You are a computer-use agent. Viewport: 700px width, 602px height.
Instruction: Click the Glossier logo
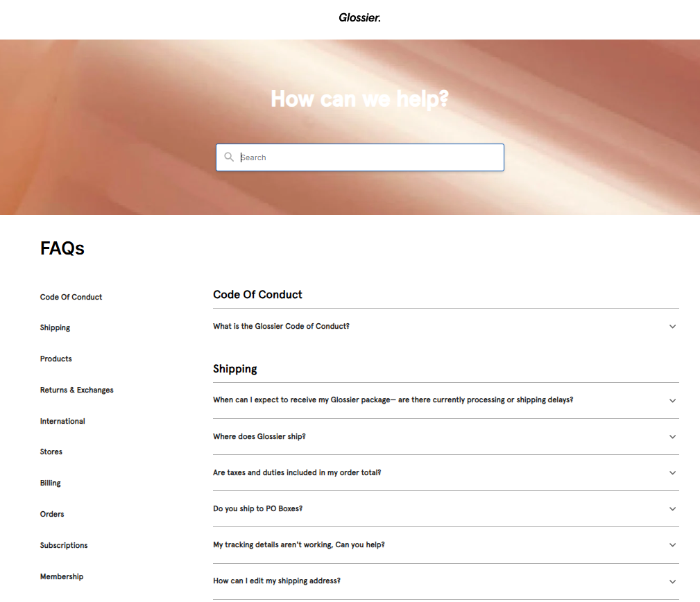[359, 17]
